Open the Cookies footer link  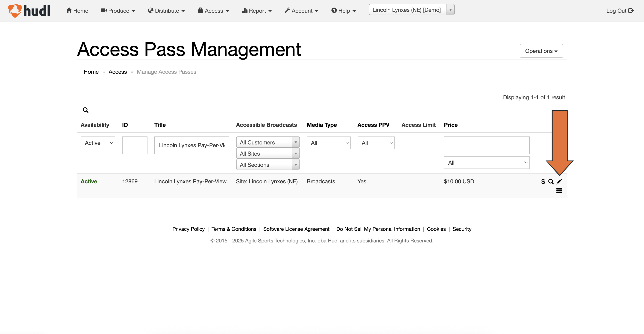click(436, 229)
